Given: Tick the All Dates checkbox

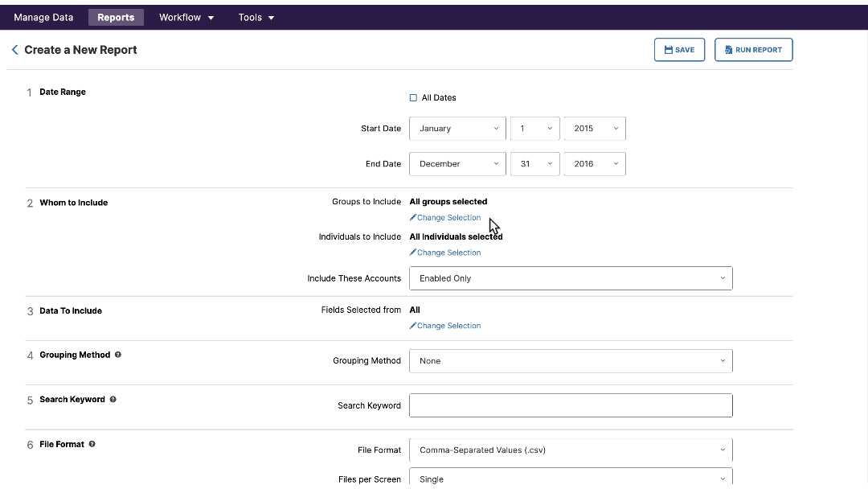Looking at the screenshot, I should pyautogui.click(x=413, y=98).
